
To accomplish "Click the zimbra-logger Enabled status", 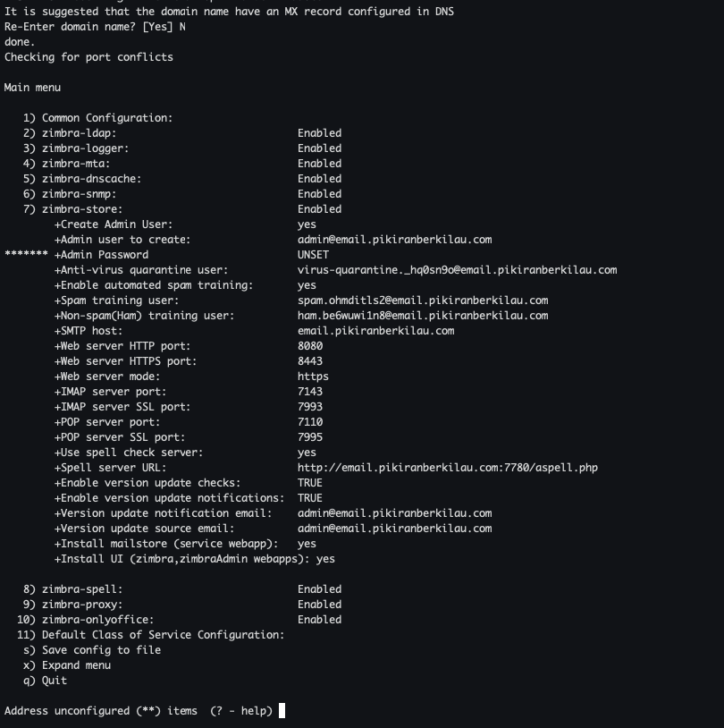I will point(319,148).
